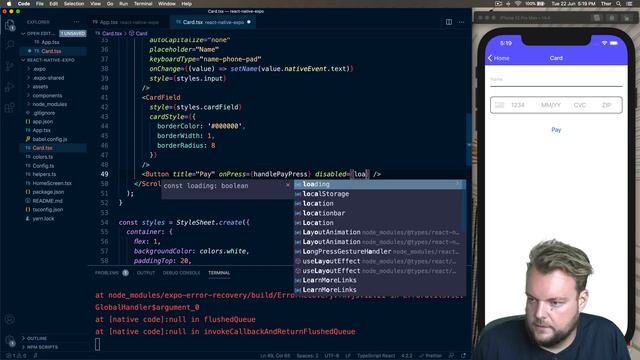
Task: Open Control Center in the macOS menu bar
Action: click(x=630, y=4)
